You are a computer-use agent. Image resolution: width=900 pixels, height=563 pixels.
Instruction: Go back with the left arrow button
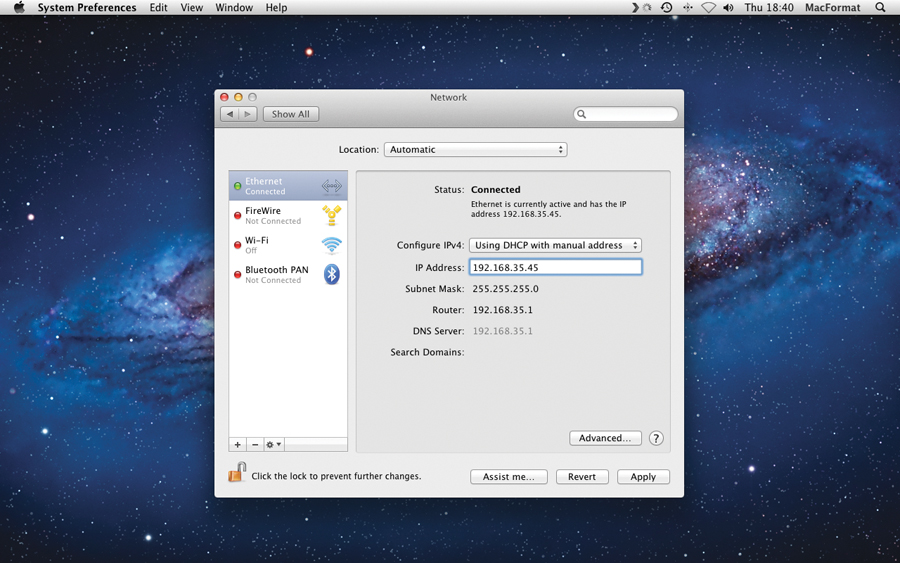pyautogui.click(x=230, y=114)
